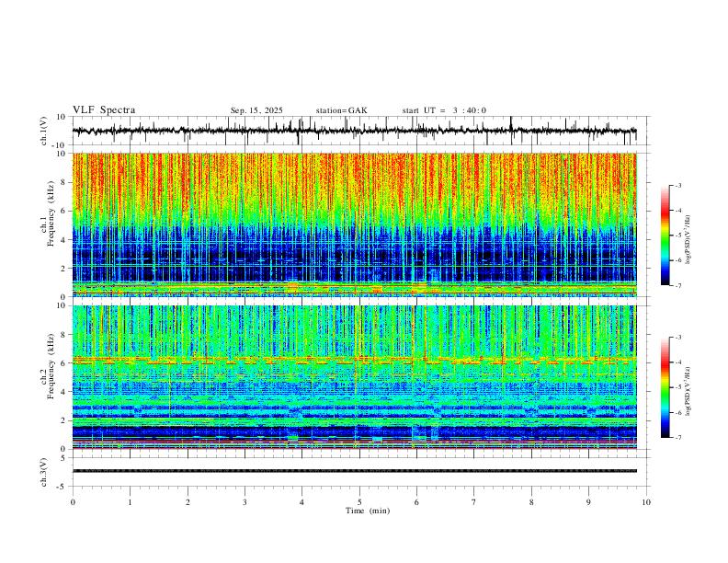Click the ch.3 flat signal trace
The height and width of the screenshot is (563, 728).
pyautogui.click(x=355, y=471)
